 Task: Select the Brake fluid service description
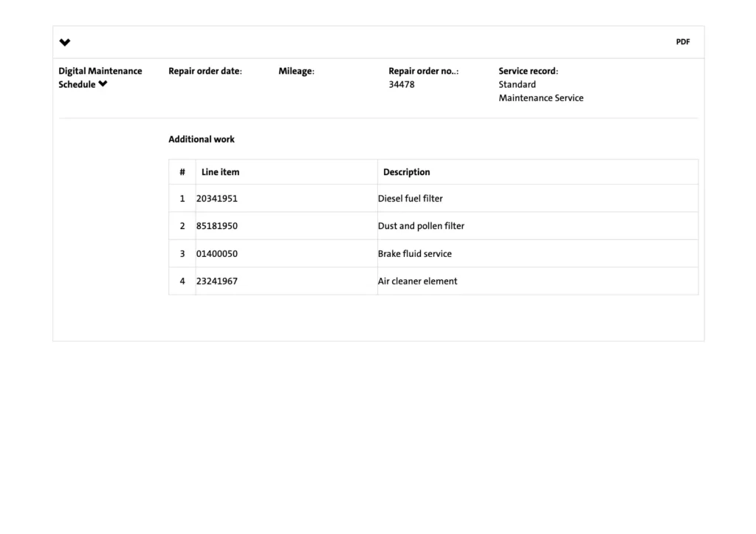(x=415, y=254)
